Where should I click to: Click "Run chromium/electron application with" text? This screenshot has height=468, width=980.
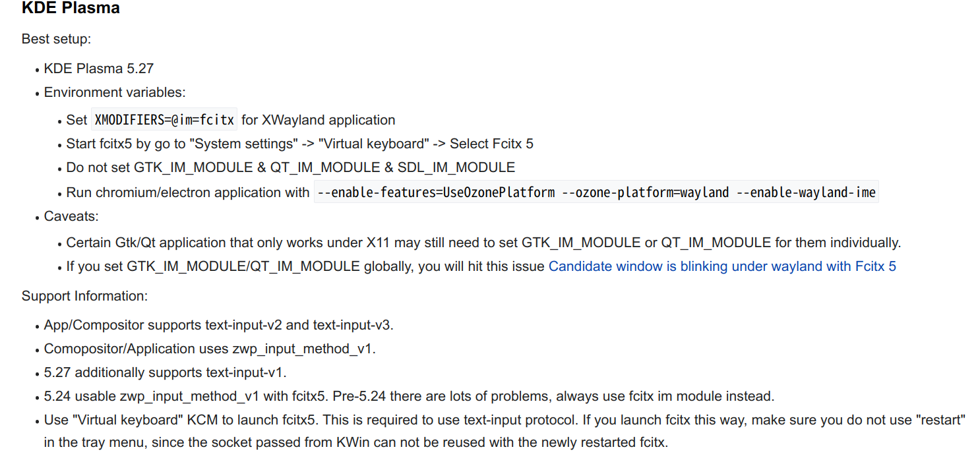[188, 192]
